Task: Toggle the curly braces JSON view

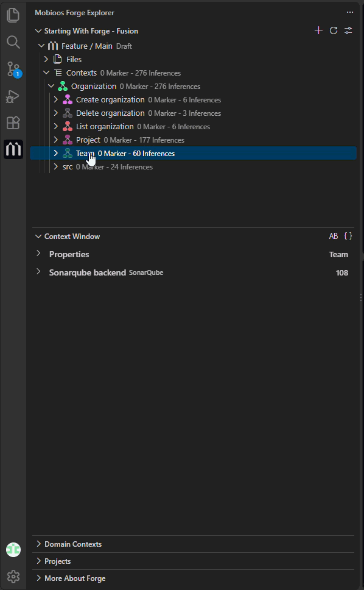Action: pyautogui.click(x=348, y=236)
